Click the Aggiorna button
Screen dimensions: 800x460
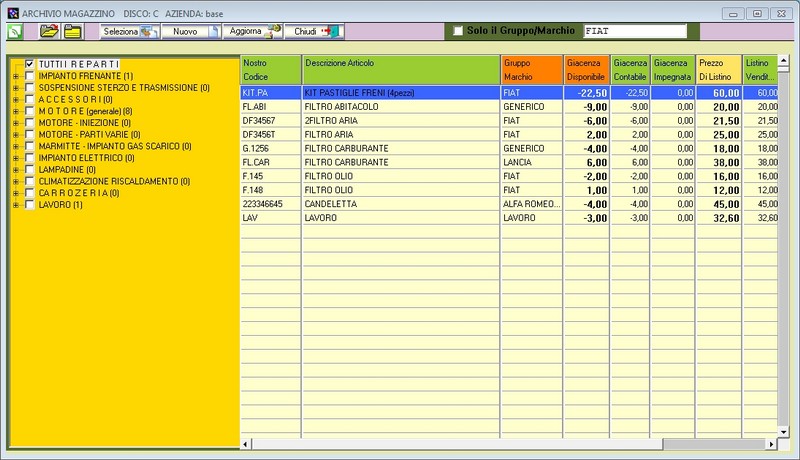click(x=253, y=32)
